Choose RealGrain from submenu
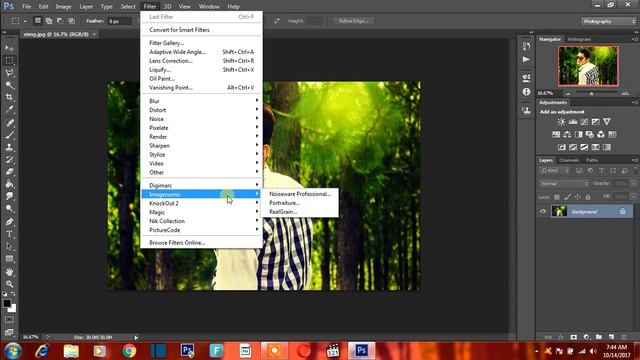640x360 pixels. tap(300, 212)
